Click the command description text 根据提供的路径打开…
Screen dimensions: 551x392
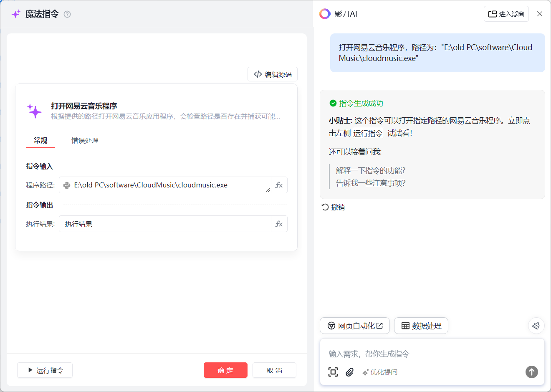point(166,116)
